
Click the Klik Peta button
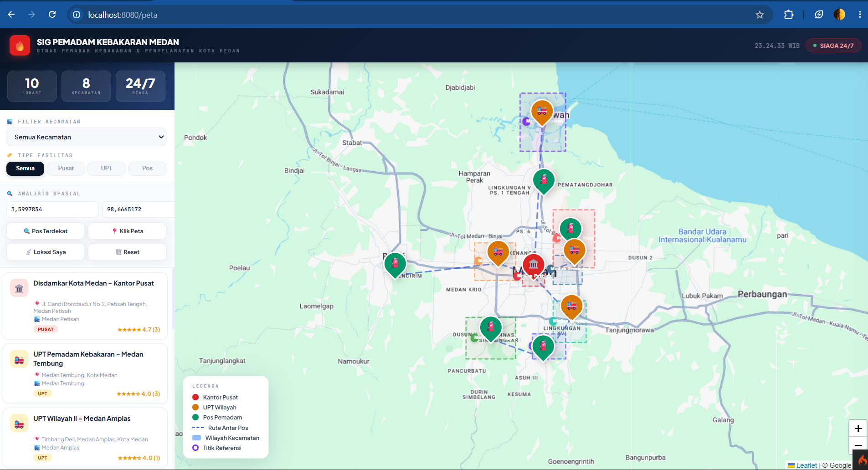127,231
